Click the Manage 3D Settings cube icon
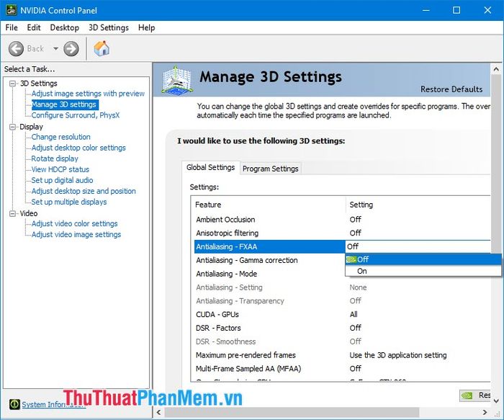 [x=177, y=80]
